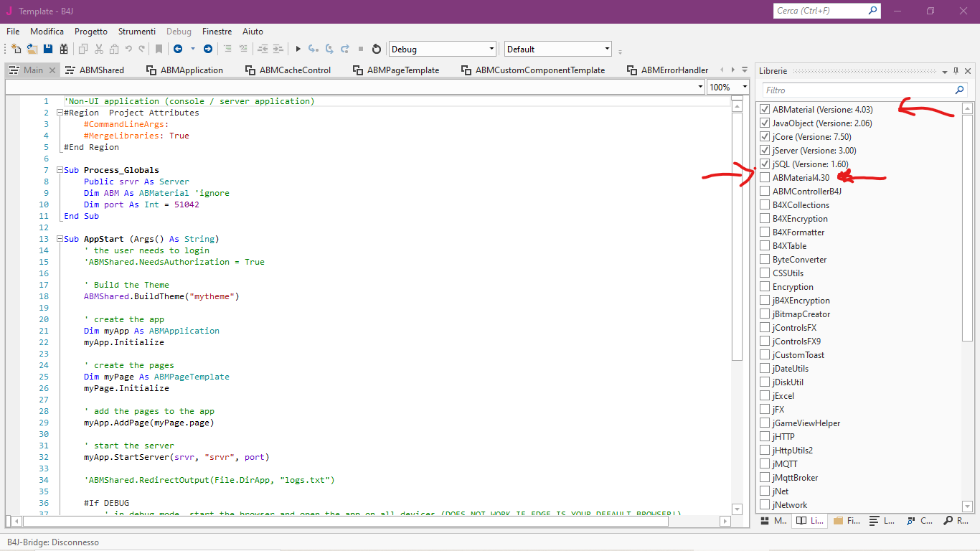This screenshot has width=980, height=551.
Task: Check the ABMaterial4.30 library checkbox
Action: [x=765, y=178]
